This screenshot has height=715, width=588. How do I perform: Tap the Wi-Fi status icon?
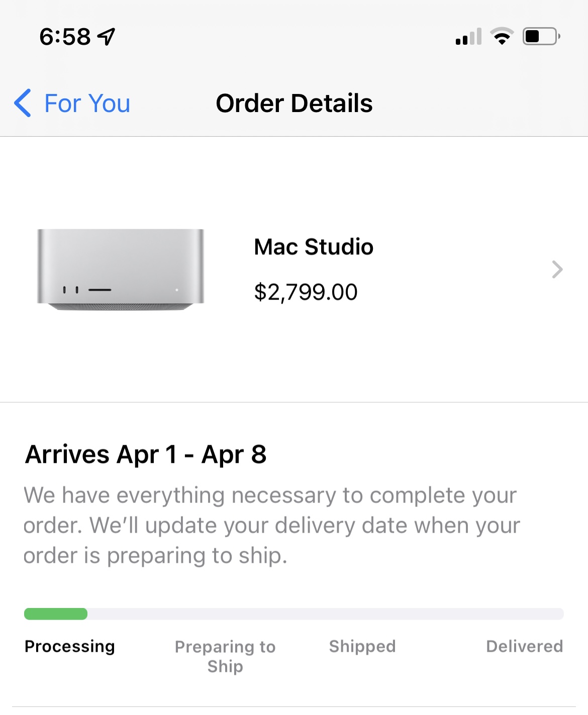click(x=502, y=36)
